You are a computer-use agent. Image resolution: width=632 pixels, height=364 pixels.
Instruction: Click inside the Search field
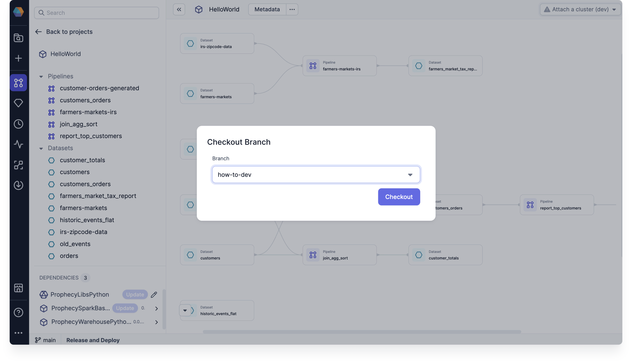click(x=96, y=13)
